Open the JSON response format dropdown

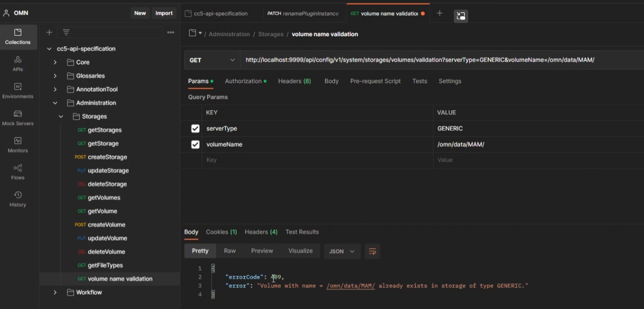coord(342,251)
